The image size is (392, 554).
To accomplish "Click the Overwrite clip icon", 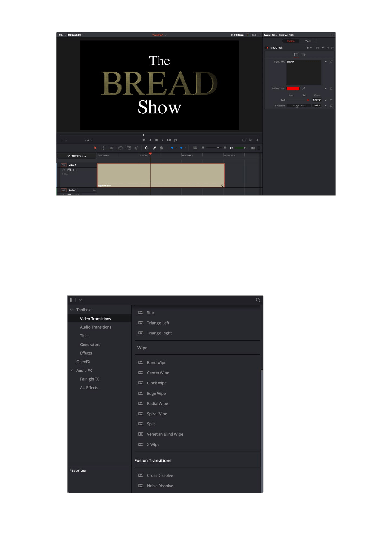I will 129,148.
